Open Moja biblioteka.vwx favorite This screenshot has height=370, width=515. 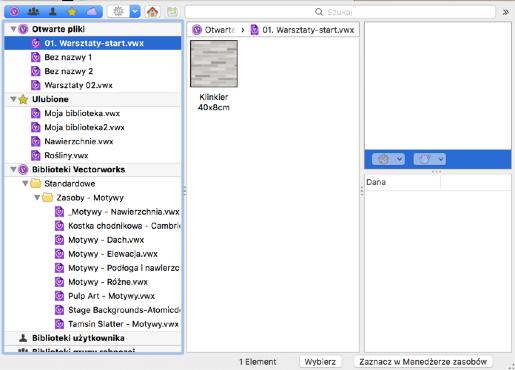click(x=93, y=113)
